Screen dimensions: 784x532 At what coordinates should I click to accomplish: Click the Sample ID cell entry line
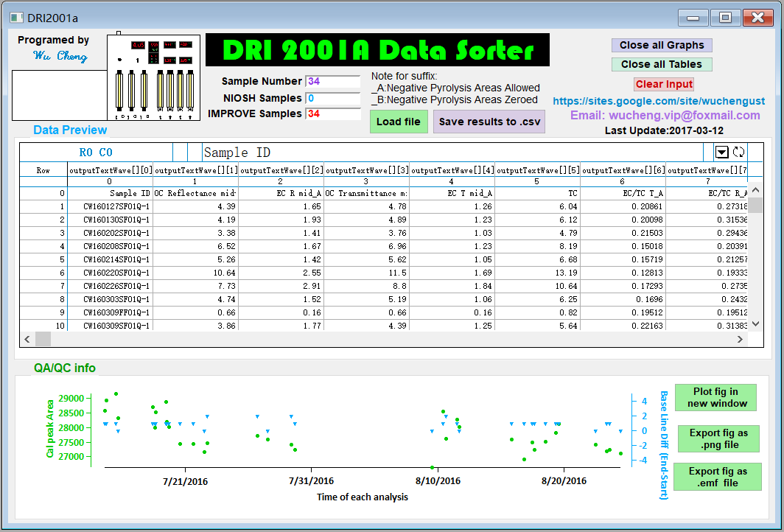(452, 152)
